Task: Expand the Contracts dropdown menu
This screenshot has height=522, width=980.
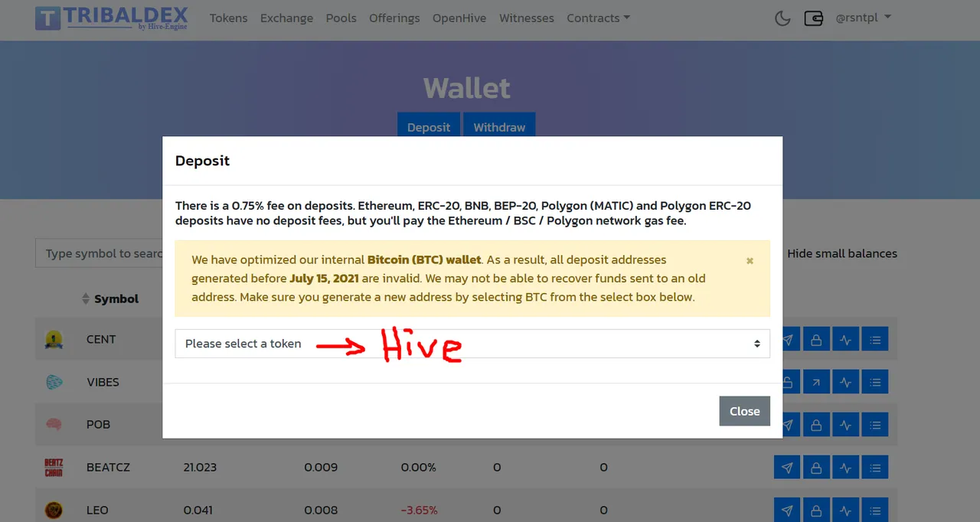Action: pyautogui.click(x=598, y=18)
